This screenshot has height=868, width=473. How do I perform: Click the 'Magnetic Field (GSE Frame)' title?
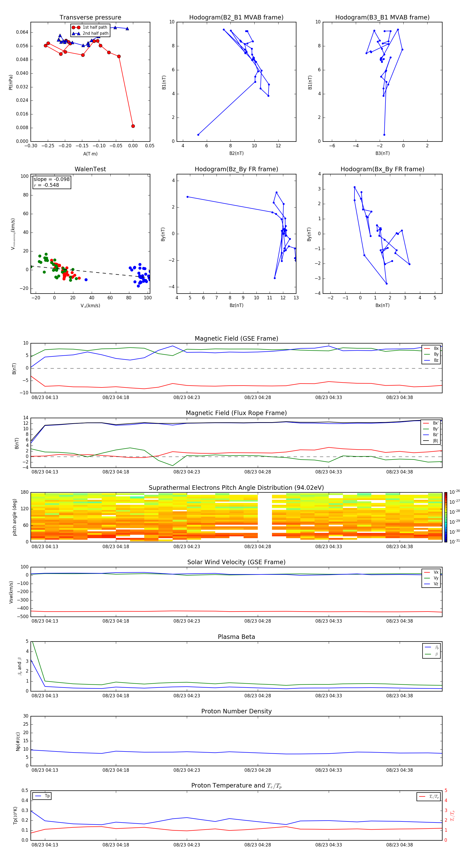tap(236, 339)
